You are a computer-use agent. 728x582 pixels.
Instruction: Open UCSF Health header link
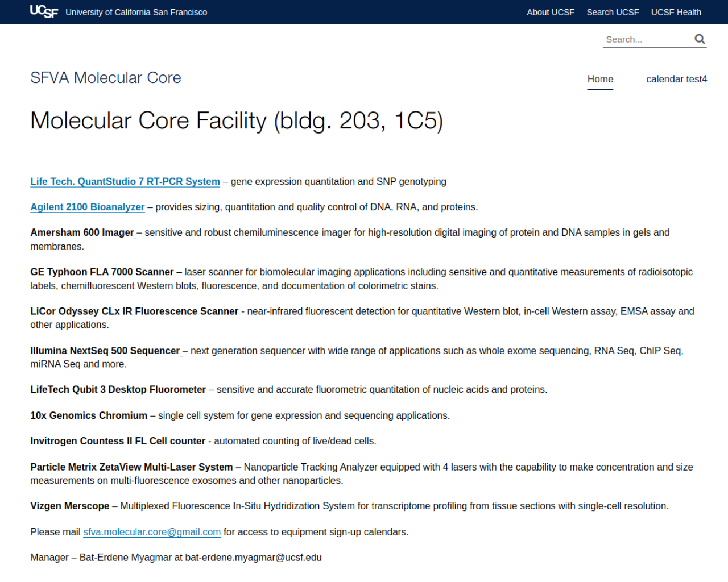pyautogui.click(x=676, y=12)
